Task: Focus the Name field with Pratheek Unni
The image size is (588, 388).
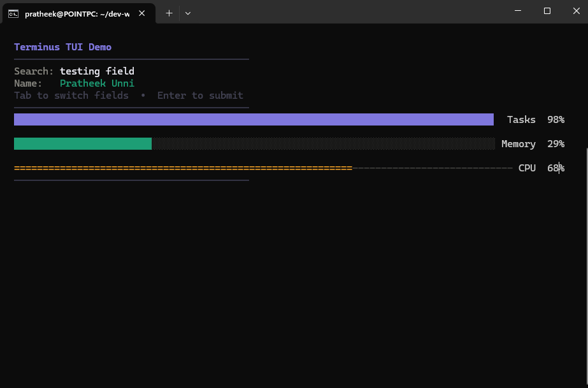Action: pyautogui.click(x=97, y=83)
